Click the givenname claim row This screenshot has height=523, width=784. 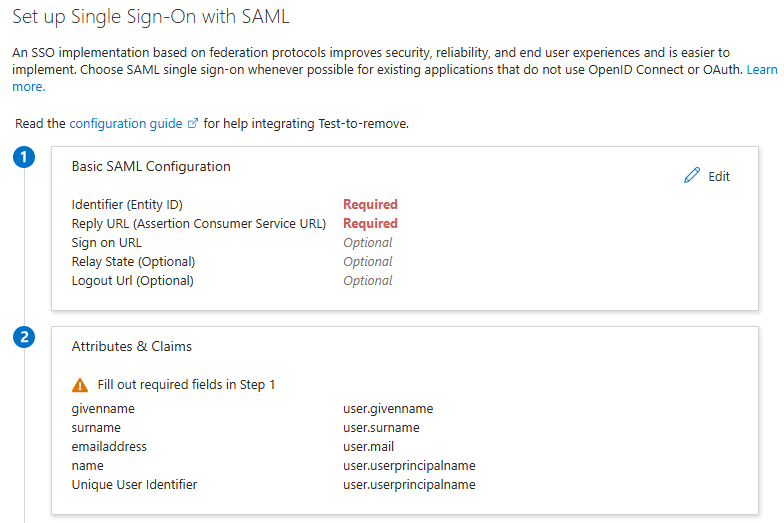[103, 409]
